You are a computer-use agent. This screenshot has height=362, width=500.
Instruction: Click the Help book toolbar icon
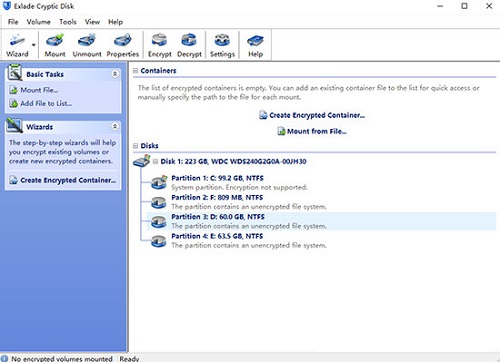pos(255,45)
